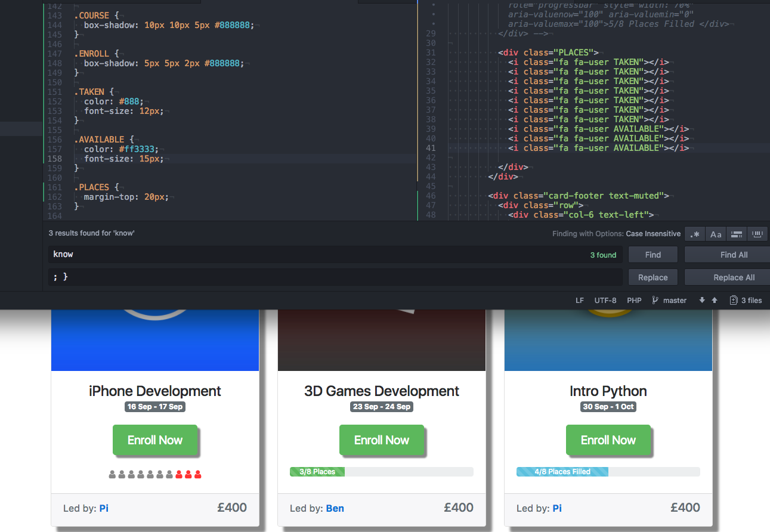Open the LF line ending selector
This screenshot has height=532, width=770.
pyautogui.click(x=580, y=301)
